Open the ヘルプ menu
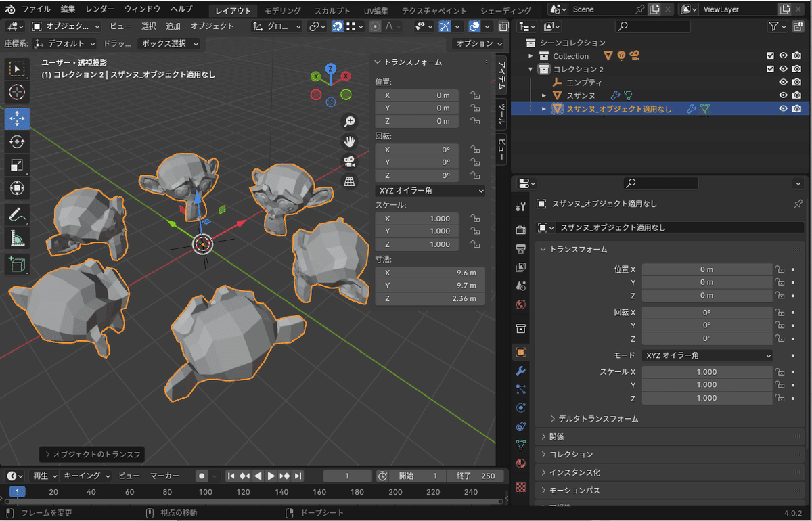The height and width of the screenshot is (521, 812). [x=181, y=9]
